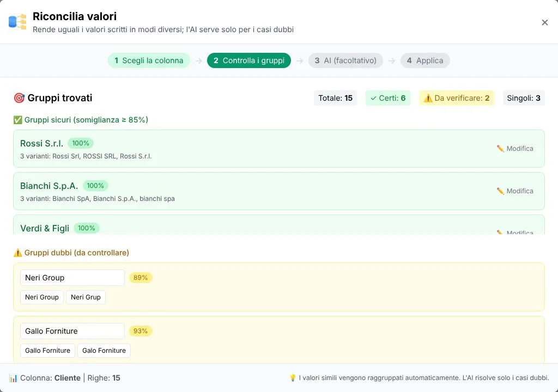The width and height of the screenshot is (558, 392).
Task: Click the Gallo Forniture name input field
Action: tap(72, 331)
